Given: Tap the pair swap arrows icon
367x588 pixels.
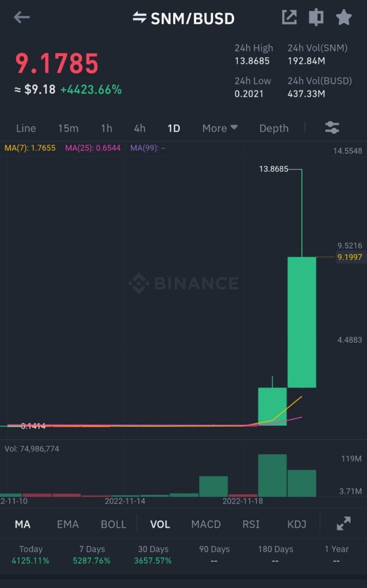Looking at the screenshot, I should (139, 17).
